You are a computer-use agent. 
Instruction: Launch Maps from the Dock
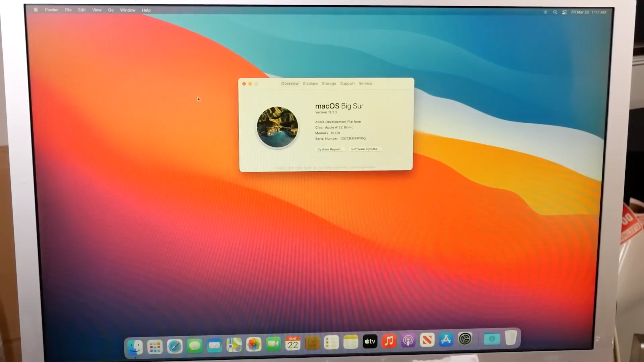pos(234,345)
